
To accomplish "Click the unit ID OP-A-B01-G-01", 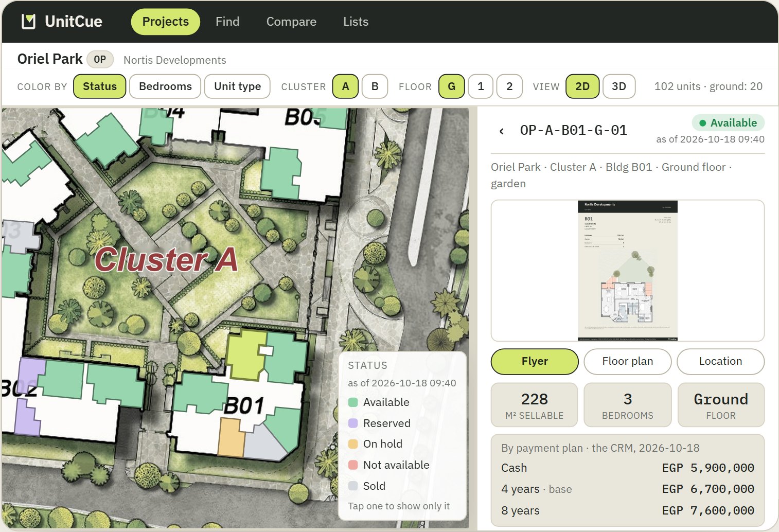I will pyautogui.click(x=574, y=131).
